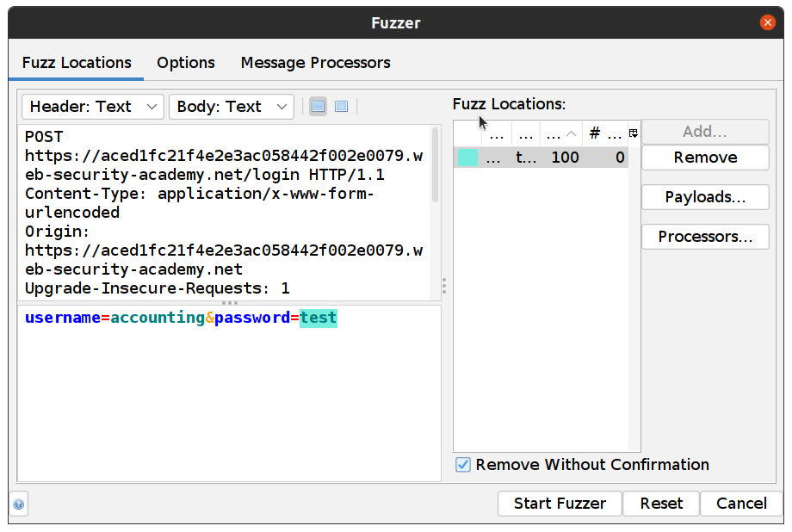
Task: Select the split message view icon
Action: (x=319, y=106)
